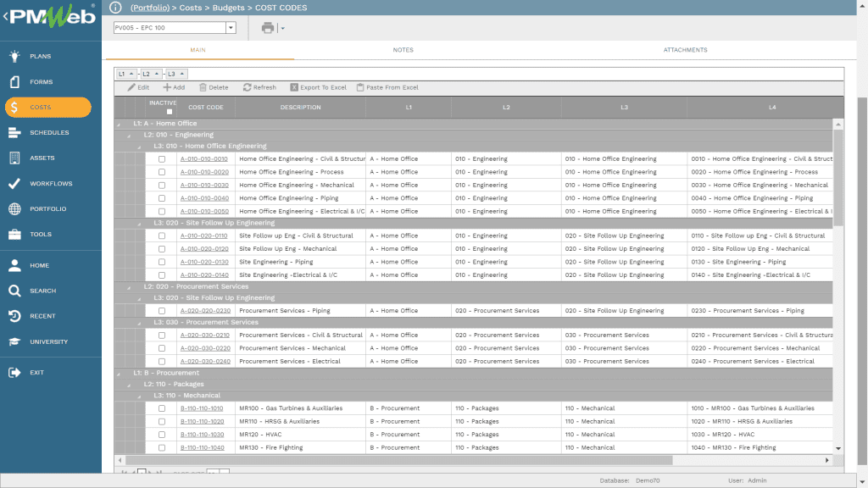868x488 pixels.
Task: Open the Workflows checkmark icon
Action: pos(15,184)
